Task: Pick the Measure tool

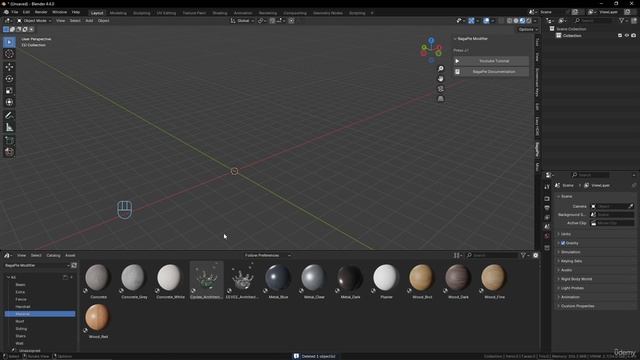Action: tap(9, 127)
